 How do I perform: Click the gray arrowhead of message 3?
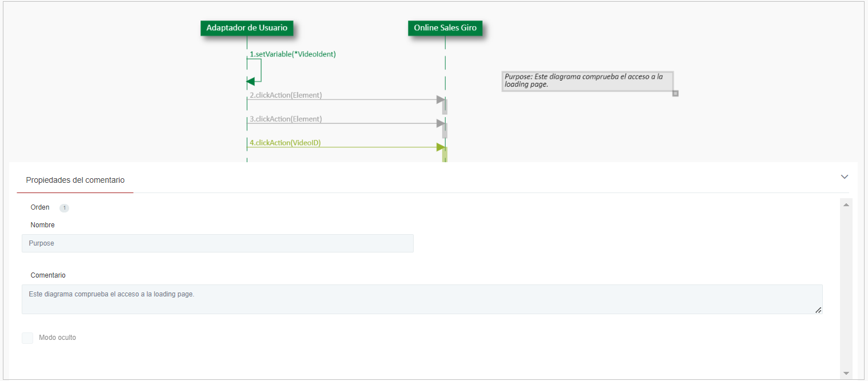click(441, 123)
